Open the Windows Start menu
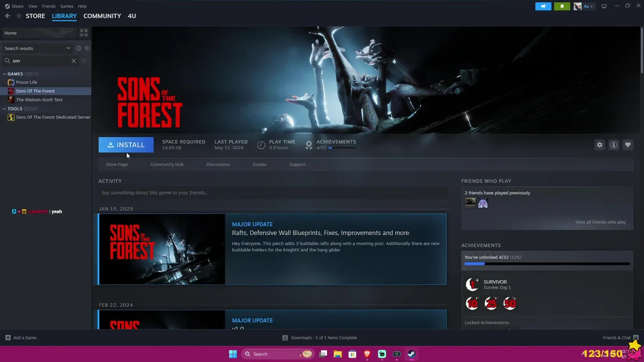Screen dimensions: 644x362 (233, 354)
